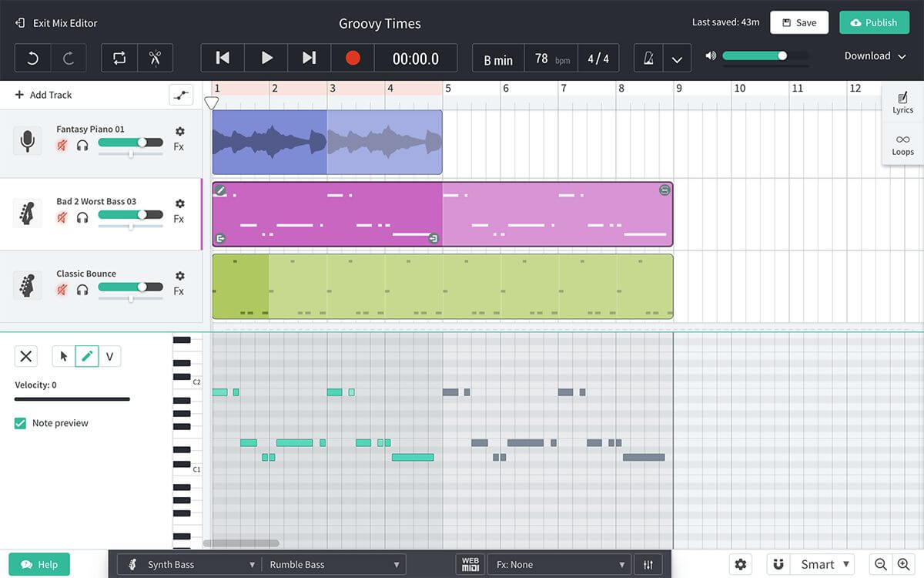Screen dimensions: 924x578
Task: Open Fx for the Fantasy Piano 01 track
Action: (x=179, y=146)
